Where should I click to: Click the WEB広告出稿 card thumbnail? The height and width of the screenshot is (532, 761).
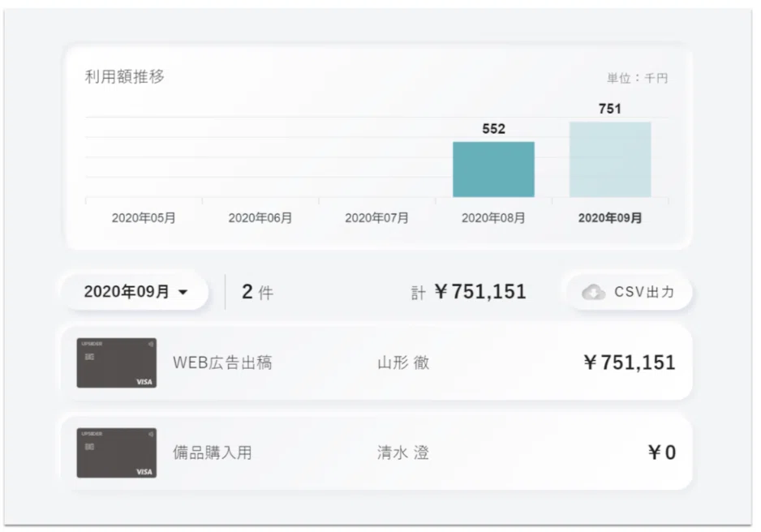pos(117,363)
